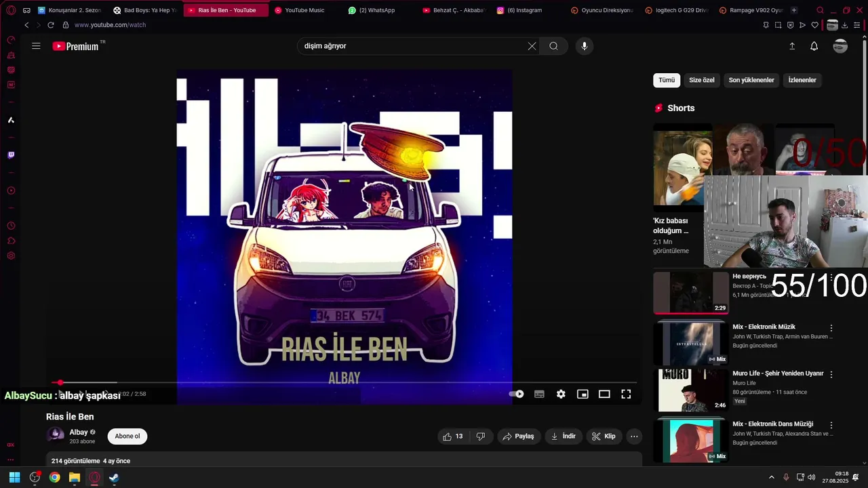Open YouTube notifications bell

click(x=814, y=46)
